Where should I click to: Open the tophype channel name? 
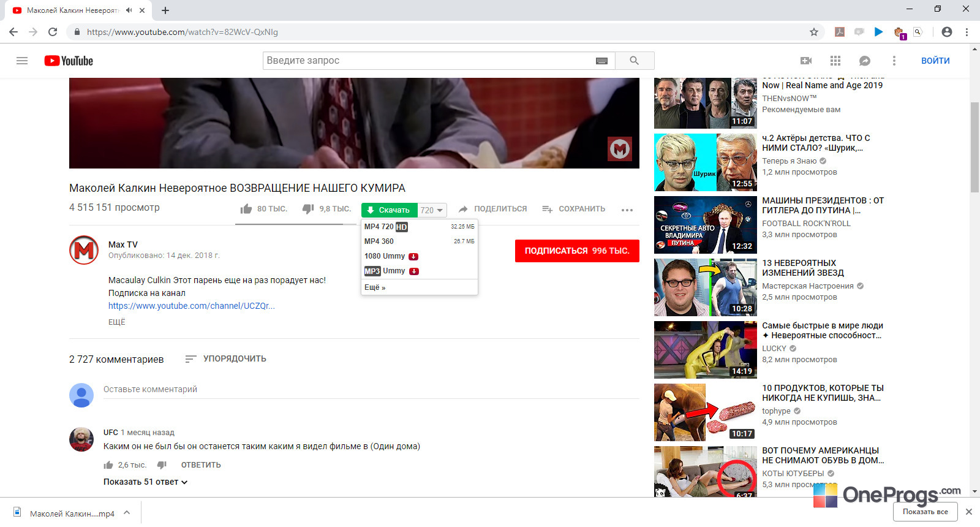tap(776, 411)
